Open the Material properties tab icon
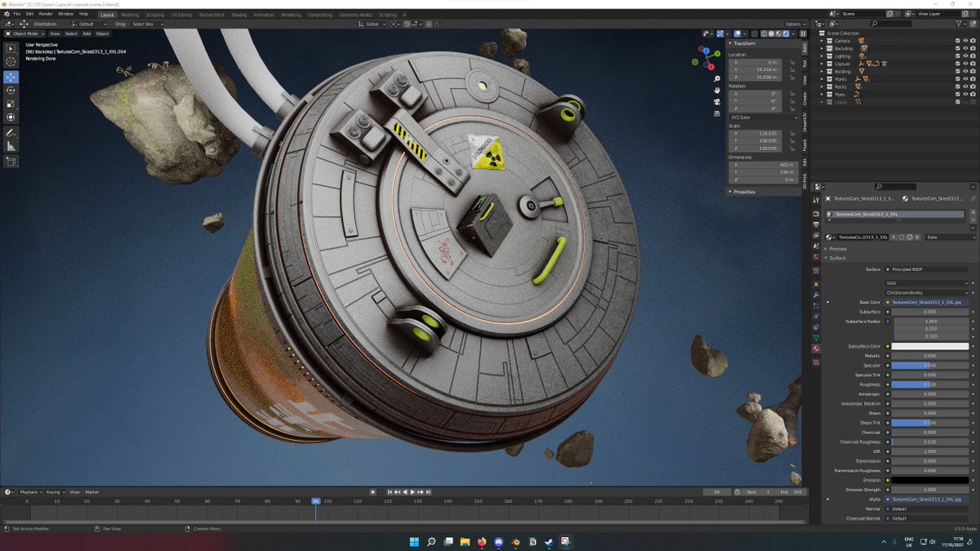Viewport: 980px width, 551px height. 815,349
